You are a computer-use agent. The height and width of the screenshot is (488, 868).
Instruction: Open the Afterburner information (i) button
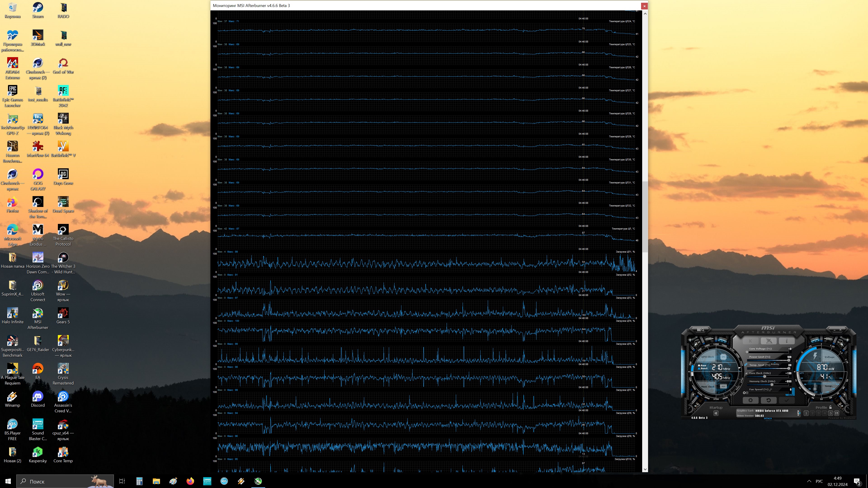pyautogui.click(x=786, y=341)
